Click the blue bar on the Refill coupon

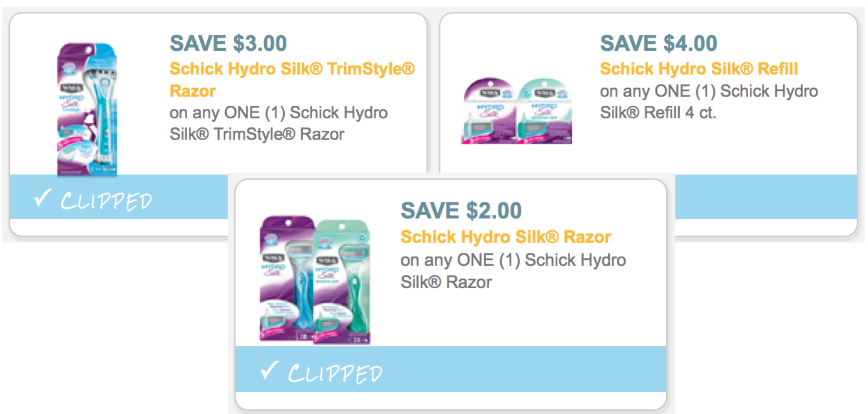coord(765,196)
